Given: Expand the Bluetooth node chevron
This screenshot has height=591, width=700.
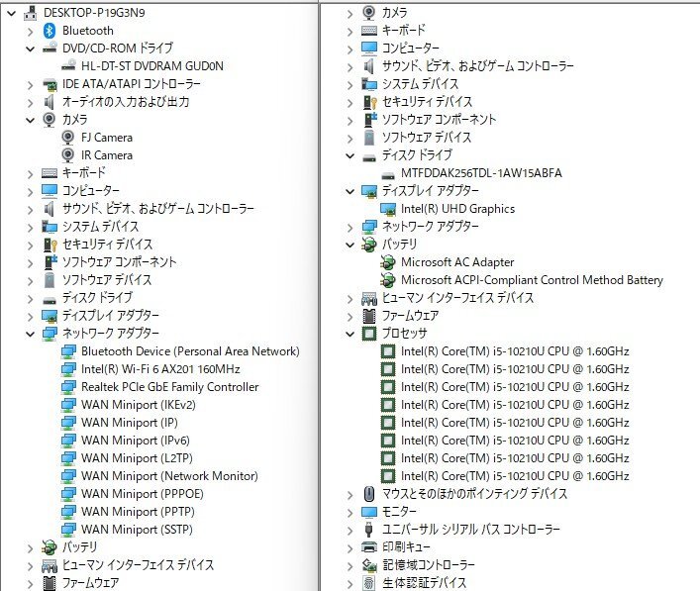Looking at the screenshot, I should point(31,32).
